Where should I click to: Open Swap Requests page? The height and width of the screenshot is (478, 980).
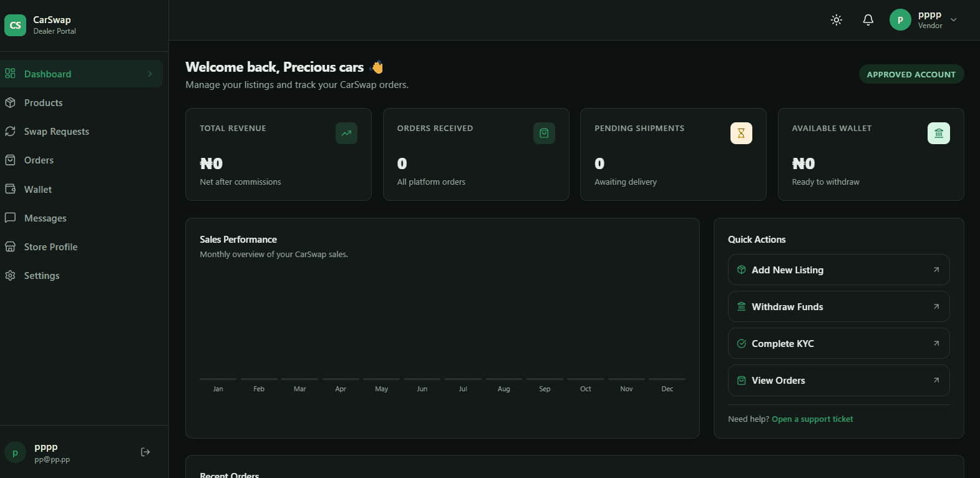coord(81,131)
